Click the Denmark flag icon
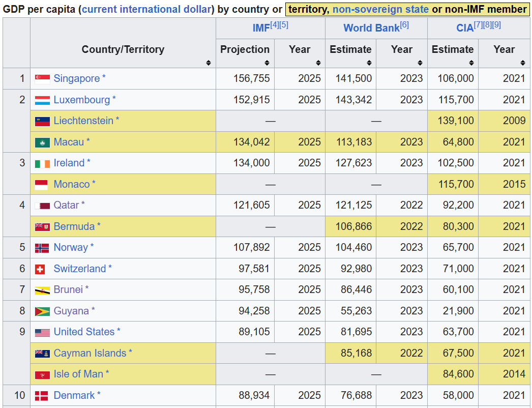Viewport: 532px width, 408px height. 41,396
